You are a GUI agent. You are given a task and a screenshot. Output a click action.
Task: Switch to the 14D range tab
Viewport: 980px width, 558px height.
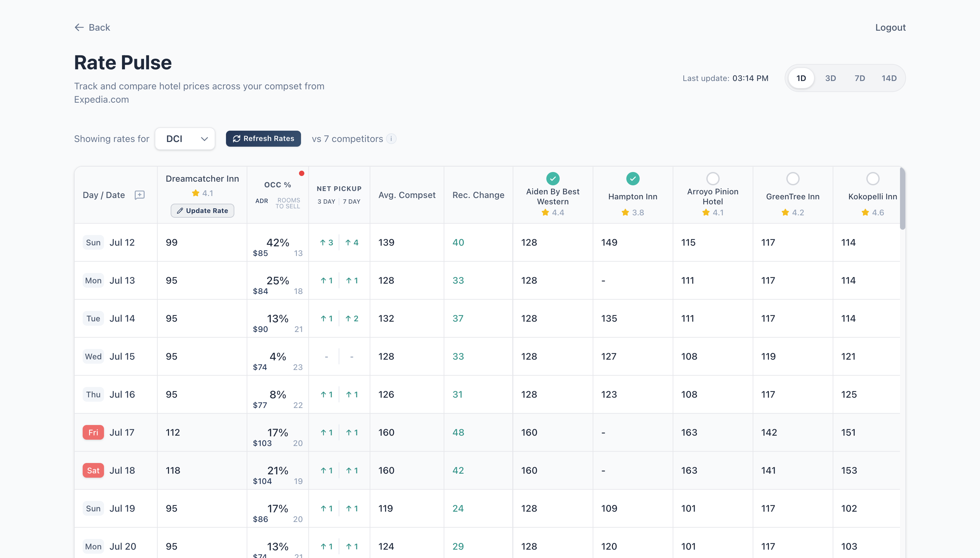(889, 78)
